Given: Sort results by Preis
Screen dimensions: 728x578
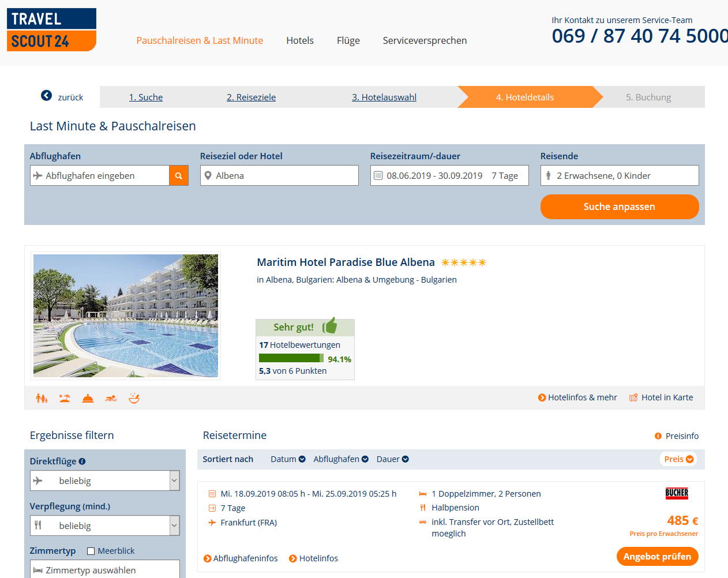Looking at the screenshot, I should point(678,459).
